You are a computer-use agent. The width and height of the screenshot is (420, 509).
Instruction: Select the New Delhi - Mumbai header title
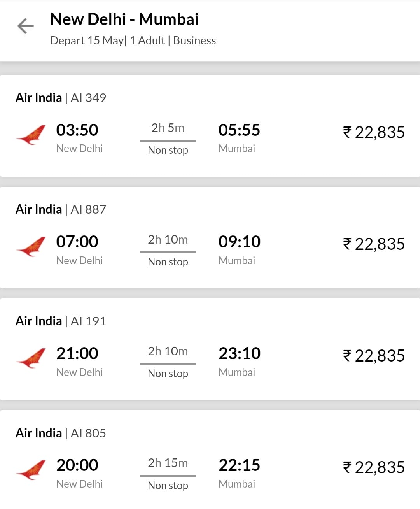point(124,19)
